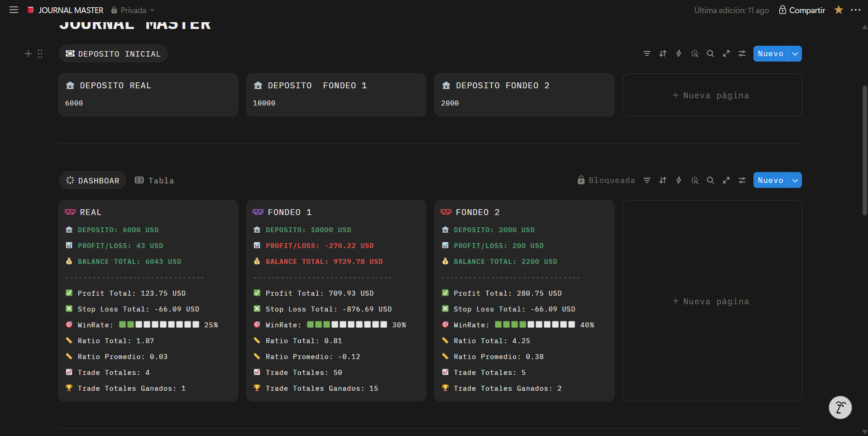Screen dimensions: 868x436
Task: Click the six-dot drag handle beside DEPOSITO INICIAL
Action: click(40, 54)
